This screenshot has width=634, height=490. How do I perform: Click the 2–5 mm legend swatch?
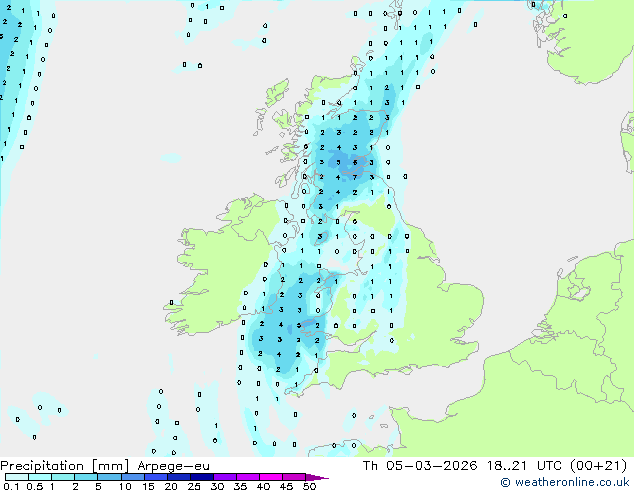pyautogui.click(x=86, y=477)
